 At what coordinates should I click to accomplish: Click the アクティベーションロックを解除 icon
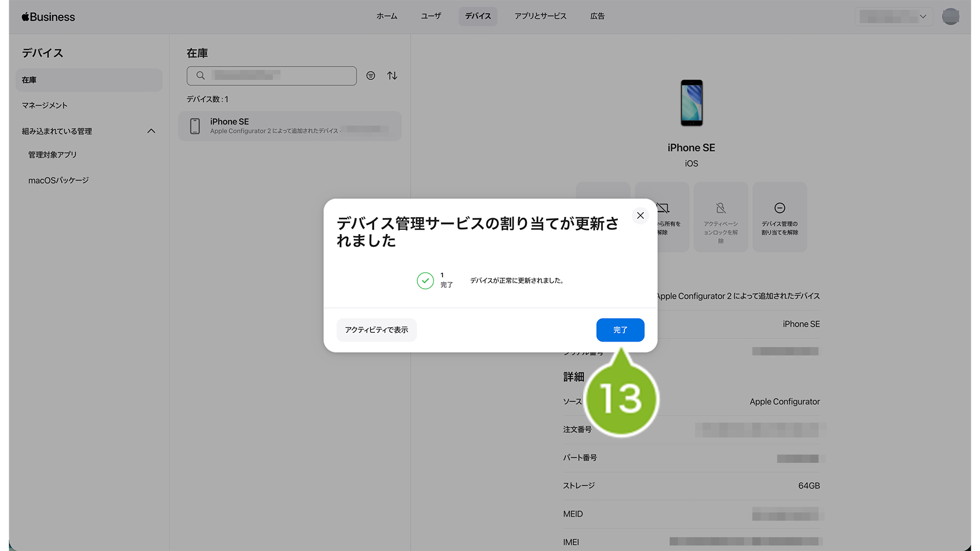[x=720, y=208]
